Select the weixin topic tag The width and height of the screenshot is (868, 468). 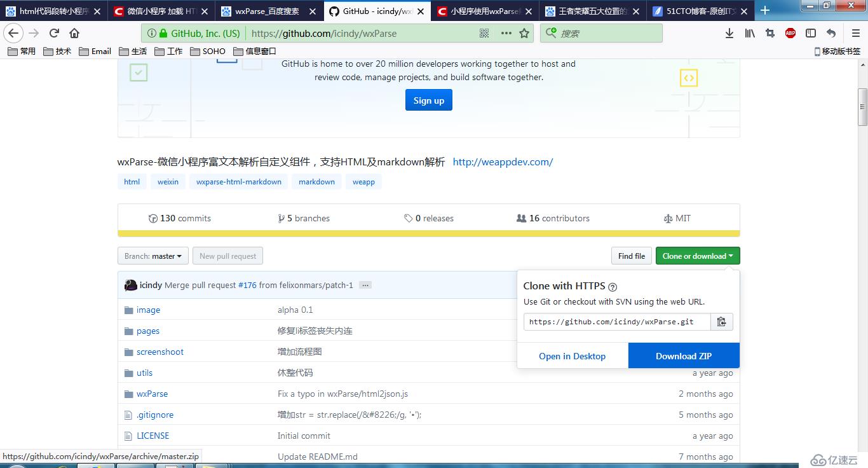[x=168, y=182]
